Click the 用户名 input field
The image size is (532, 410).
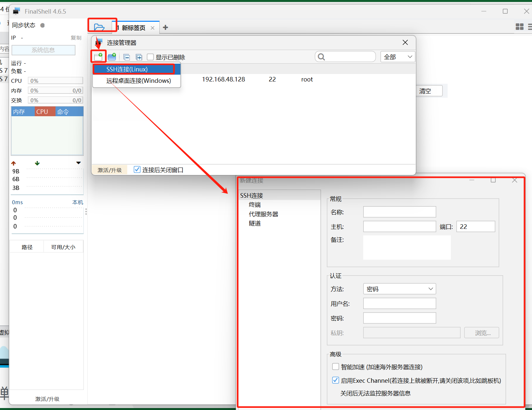click(400, 304)
